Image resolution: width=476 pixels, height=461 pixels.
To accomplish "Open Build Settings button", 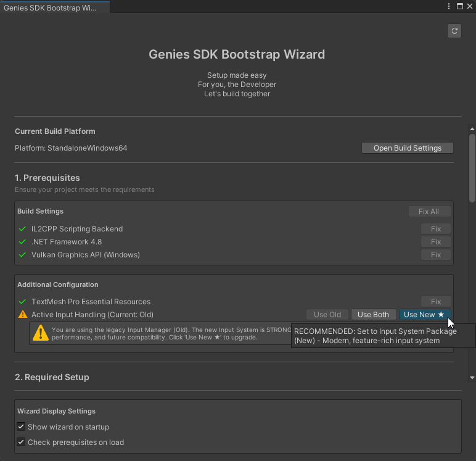I will (x=407, y=148).
